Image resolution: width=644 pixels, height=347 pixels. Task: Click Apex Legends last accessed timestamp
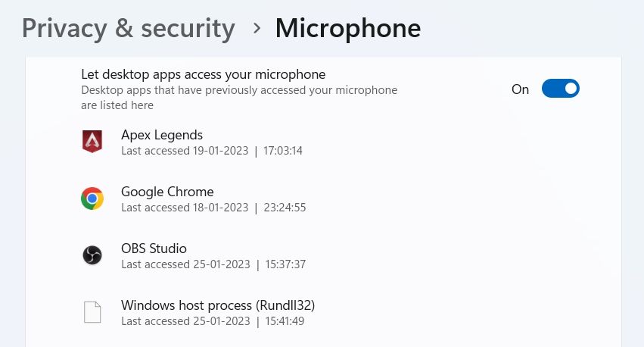pyautogui.click(x=212, y=151)
